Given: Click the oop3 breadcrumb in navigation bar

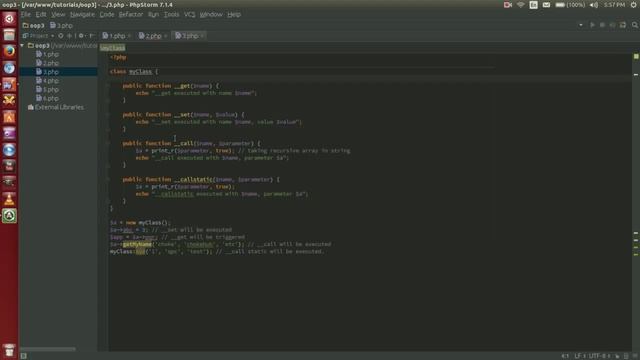Looking at the screenshot, I should [x=33, y=25].
